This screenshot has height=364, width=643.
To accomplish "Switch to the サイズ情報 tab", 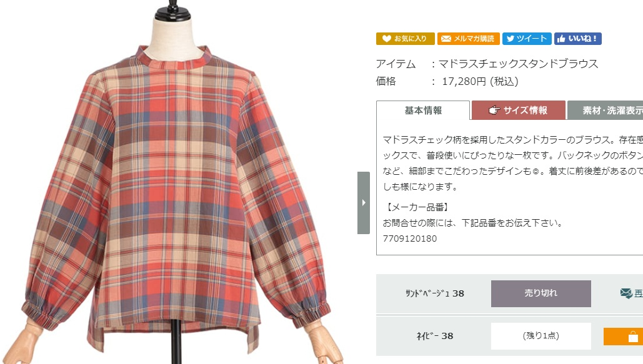I will (x=519, y=111).
